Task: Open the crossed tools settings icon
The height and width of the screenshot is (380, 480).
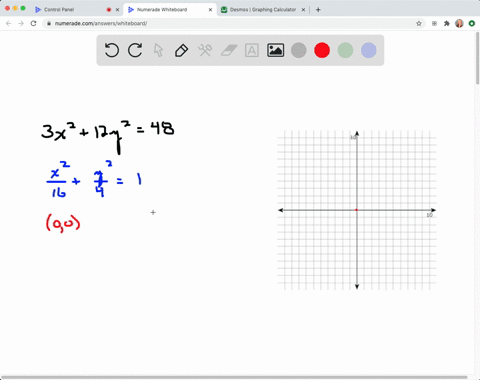Action: tap(205, 50)
